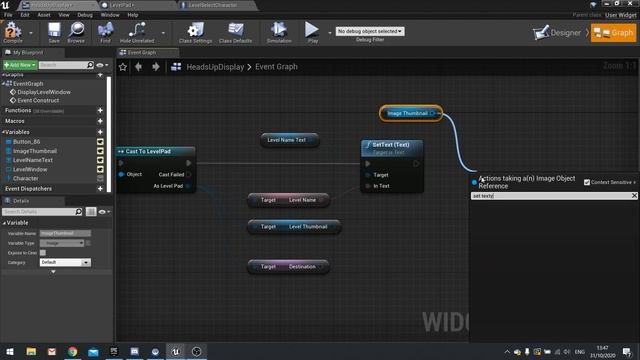640x360 pixels.
Task: Open Play options dropdown arrow
Action: 330,33
